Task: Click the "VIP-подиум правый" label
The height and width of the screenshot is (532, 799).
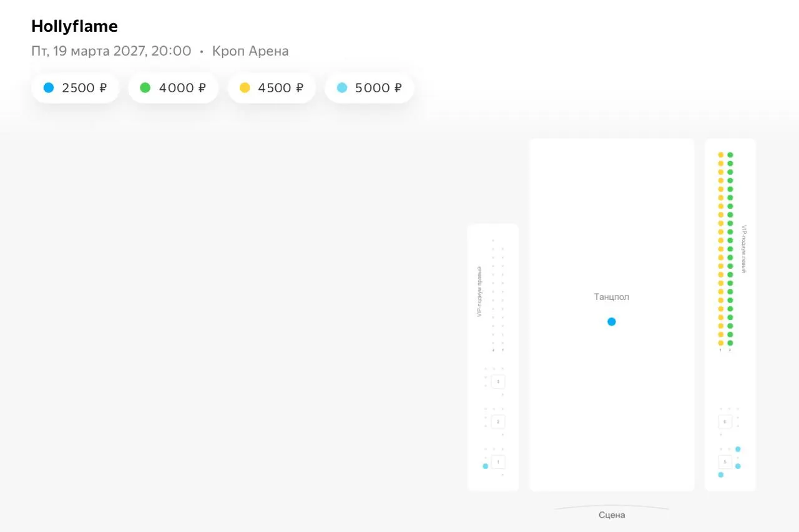Action: [479, 291]
